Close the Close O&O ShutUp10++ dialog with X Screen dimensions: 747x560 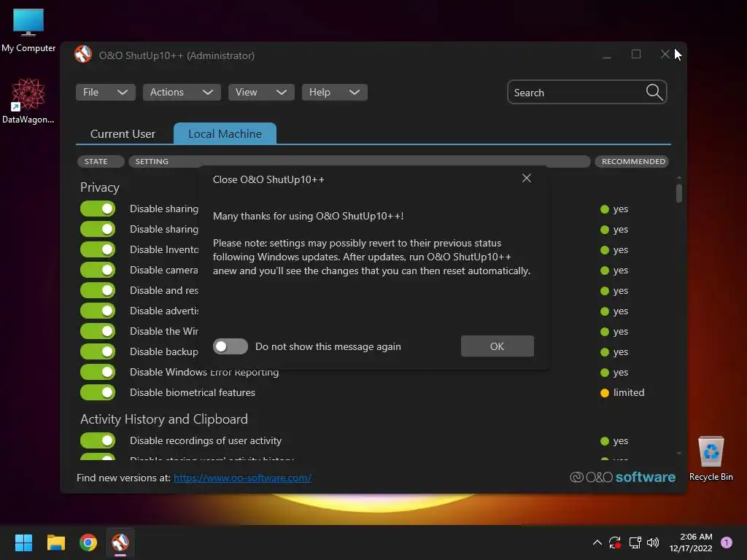[x=527, y=178]
